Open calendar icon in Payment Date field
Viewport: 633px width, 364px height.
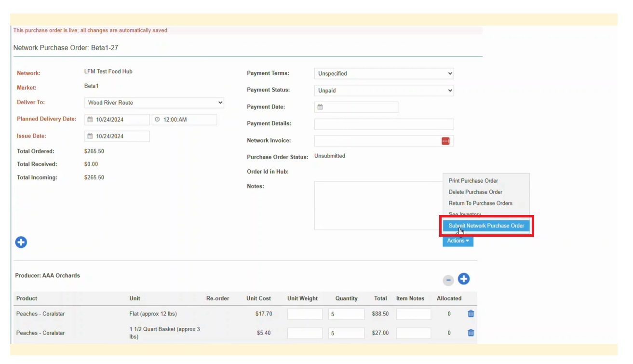pyautogui.click(x=320, y=107)
